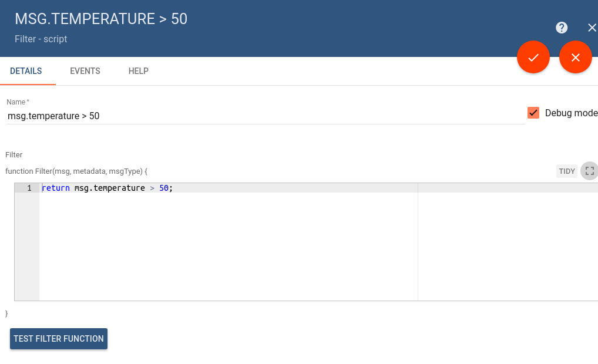Open help via the question mark icon
This screenshot has height=364, width=598.
coord(562,28)
